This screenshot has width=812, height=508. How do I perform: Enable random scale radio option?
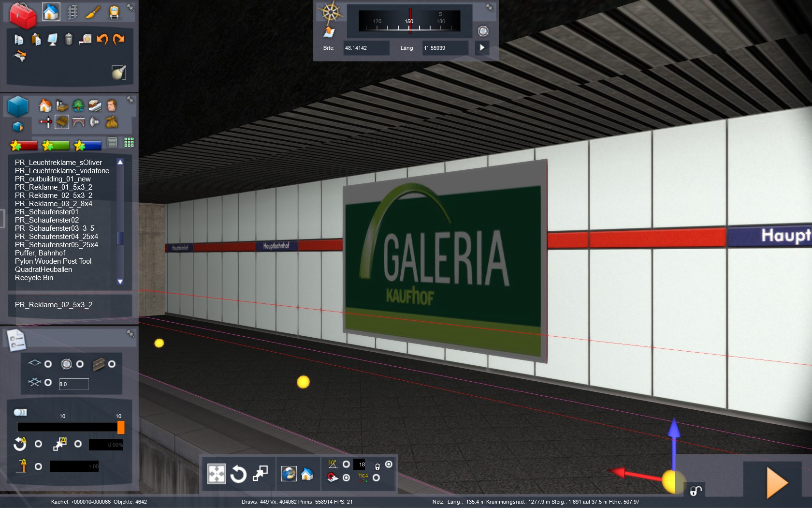click(x=78, y=444)
